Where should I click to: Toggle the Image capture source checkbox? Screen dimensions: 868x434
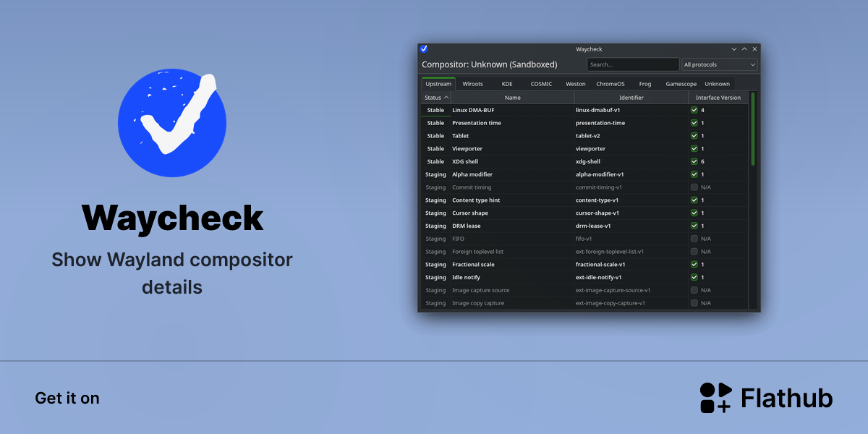pos(694,290)
